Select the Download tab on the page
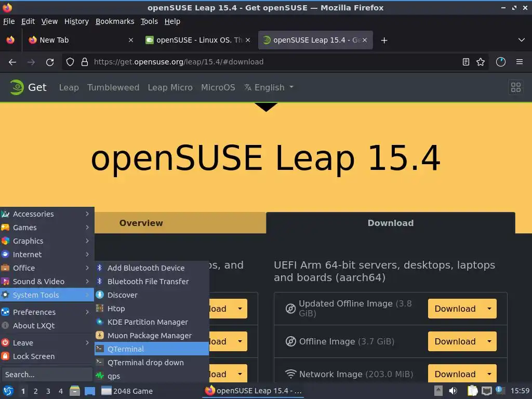This screenshot has height=399, width=532. click(x=391, y=223)
